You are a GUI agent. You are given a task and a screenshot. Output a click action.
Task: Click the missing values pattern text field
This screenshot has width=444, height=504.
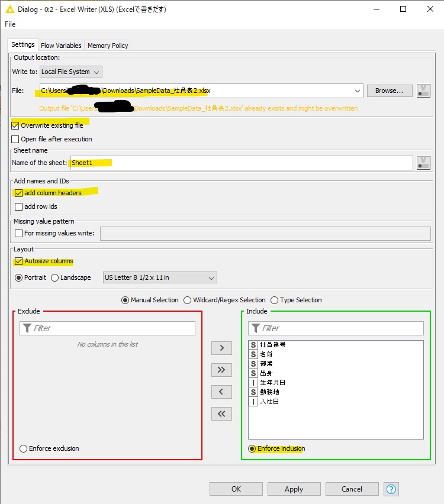point(265,234)
